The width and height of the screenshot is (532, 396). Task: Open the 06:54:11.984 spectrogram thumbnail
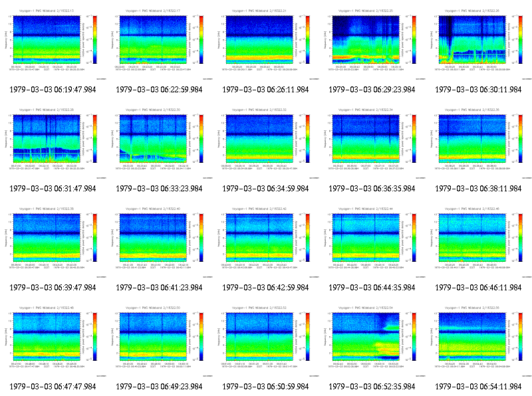[x=479, y=341]
